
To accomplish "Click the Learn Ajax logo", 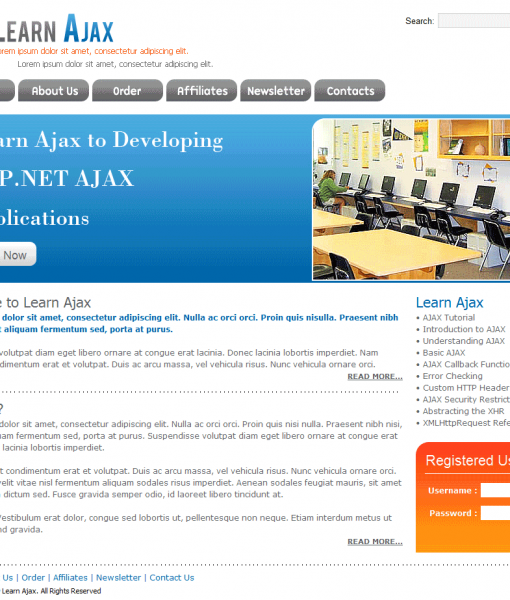I will pyautogui.click(x=57, y=29).
